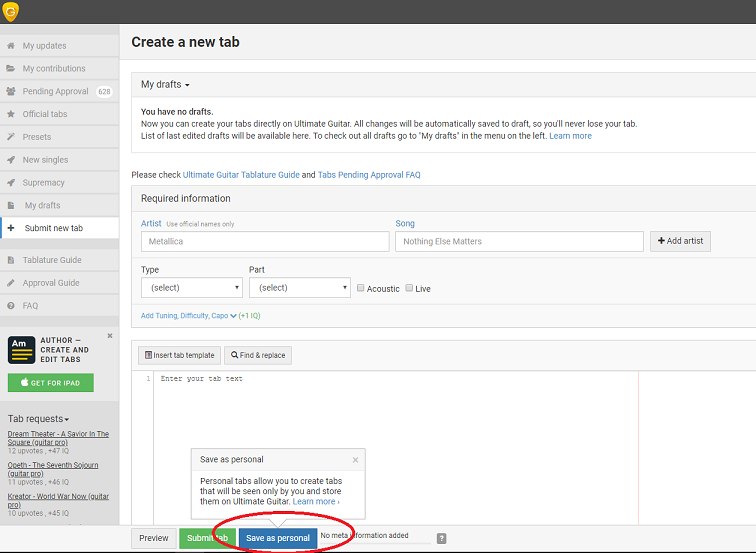This screenshot has height=553, width=756.
Task: Open the Part select dropdown
Action: 300,287
